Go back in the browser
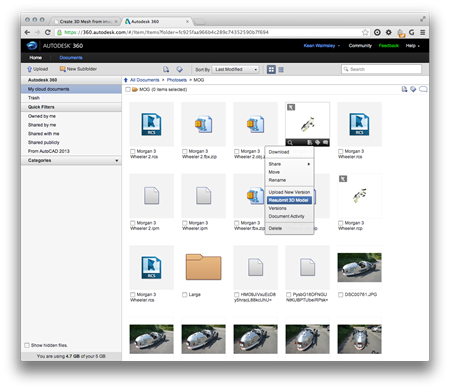This screenshot has height=390, width=450. tap(27, 32)
